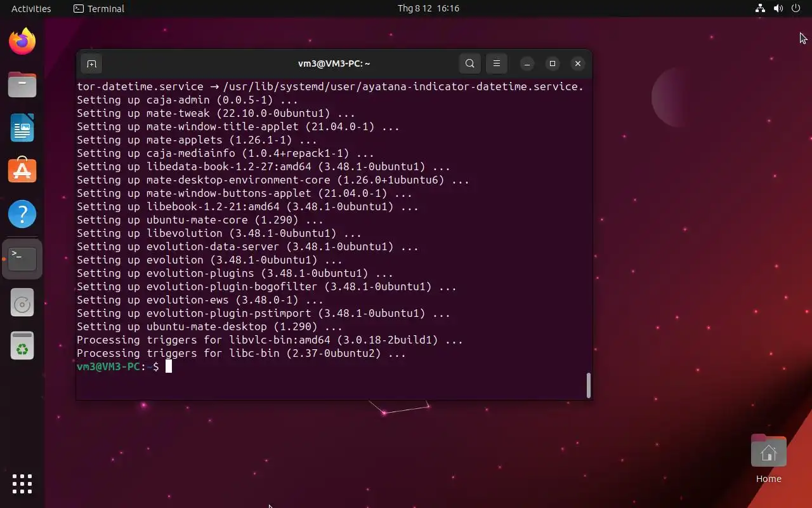Viewport: 812px width, 508px height.
Task: Click the 'Setting up libevolution' line
Action: click(x=219, y=233)
